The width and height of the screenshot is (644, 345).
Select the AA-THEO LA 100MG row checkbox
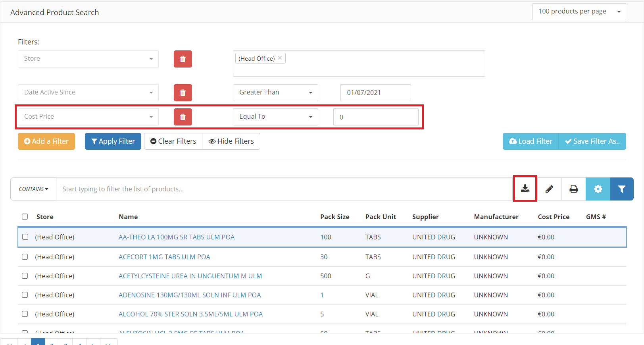tap(25, 237)
